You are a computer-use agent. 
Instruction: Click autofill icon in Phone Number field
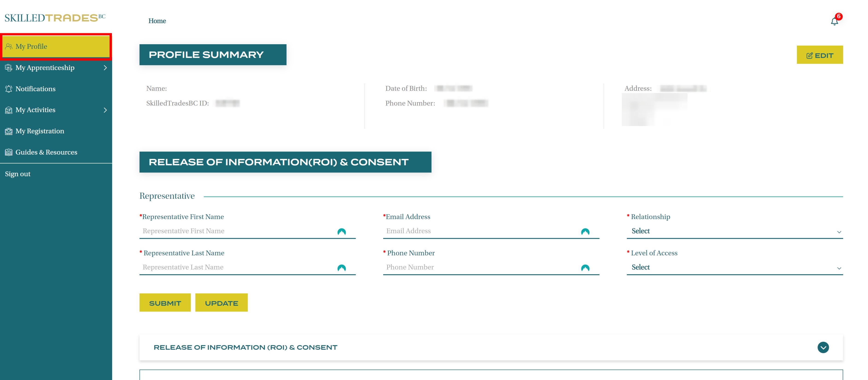(585, 268)
